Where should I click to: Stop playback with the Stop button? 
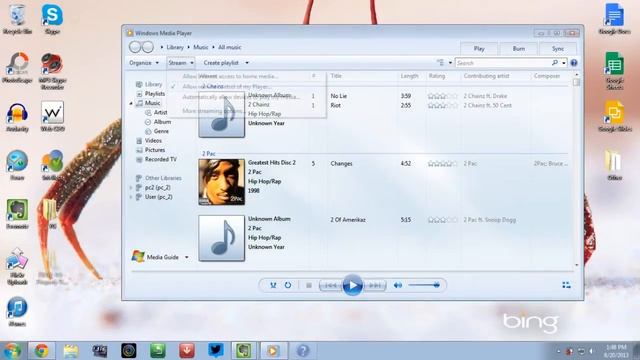[x=309, y=285]
